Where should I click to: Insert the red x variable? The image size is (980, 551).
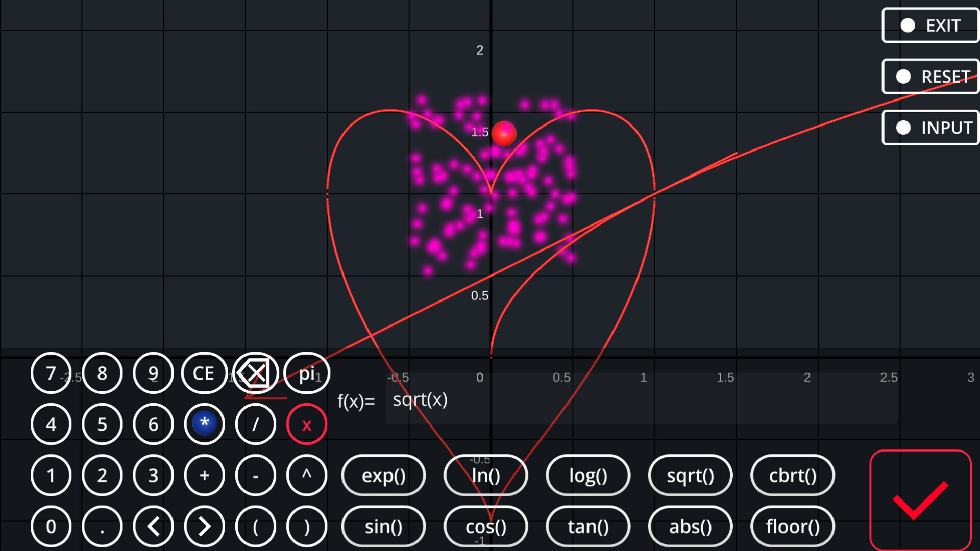(x=306, y=424)
